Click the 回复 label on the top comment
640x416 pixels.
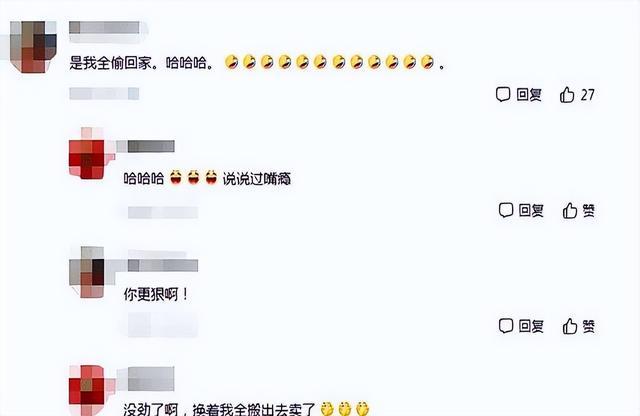coord(529,95)
